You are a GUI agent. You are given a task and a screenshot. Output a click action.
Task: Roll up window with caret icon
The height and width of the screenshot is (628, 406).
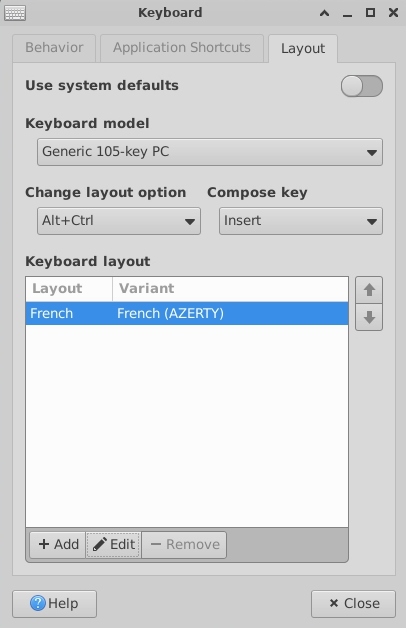(x=324, y=13)
